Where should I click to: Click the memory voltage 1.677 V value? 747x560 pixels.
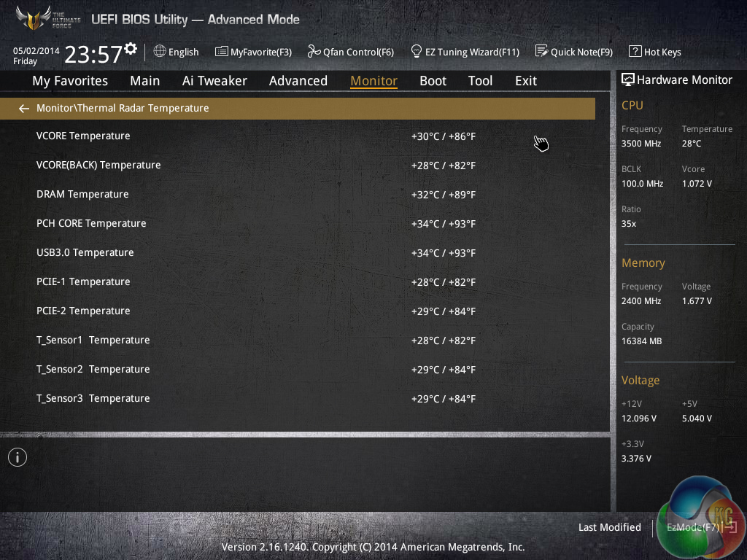pos(697,301)
